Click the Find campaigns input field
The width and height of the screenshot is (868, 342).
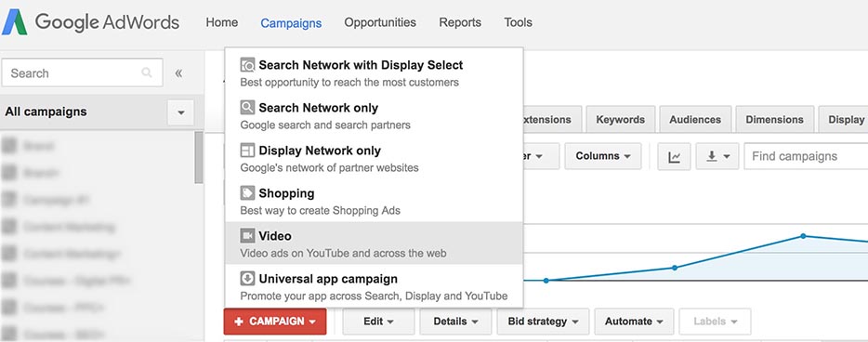(806, 157)
